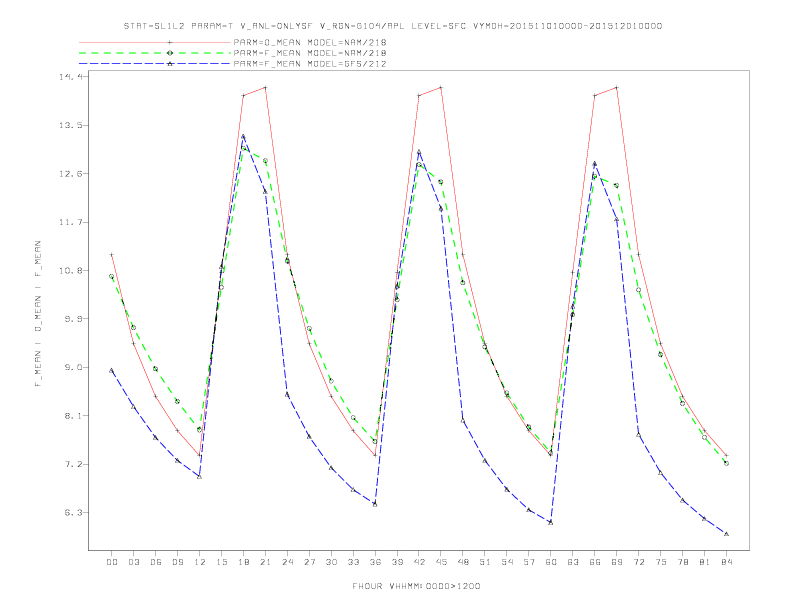Click the x-axis label 51
Image resolution: width=792 pixels, height=612 pixels.
pyautogui.click(x=485, y=562)
